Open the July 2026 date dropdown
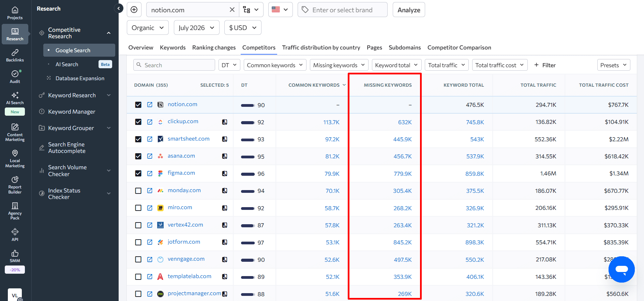 pyautogui.click(x=196, y=28)
